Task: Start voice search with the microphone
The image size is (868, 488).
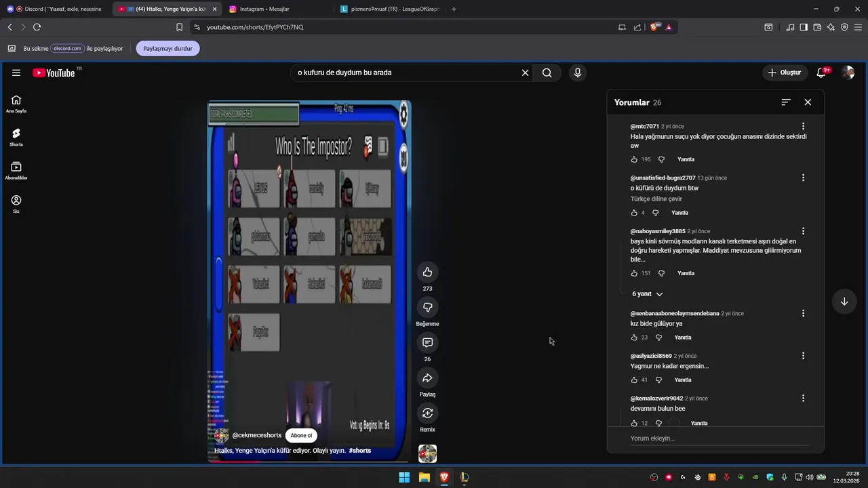Action: pyautogui.click(x=577, y=73)
